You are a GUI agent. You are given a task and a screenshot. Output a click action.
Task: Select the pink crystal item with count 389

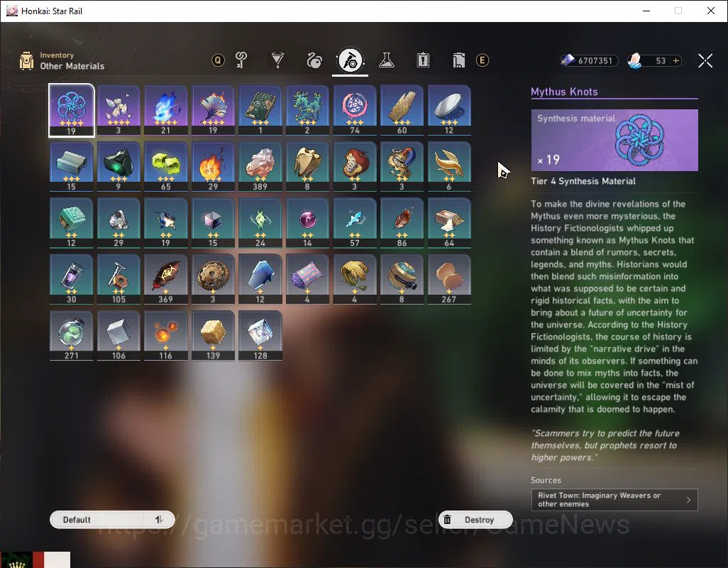click(x=260, y=166)
